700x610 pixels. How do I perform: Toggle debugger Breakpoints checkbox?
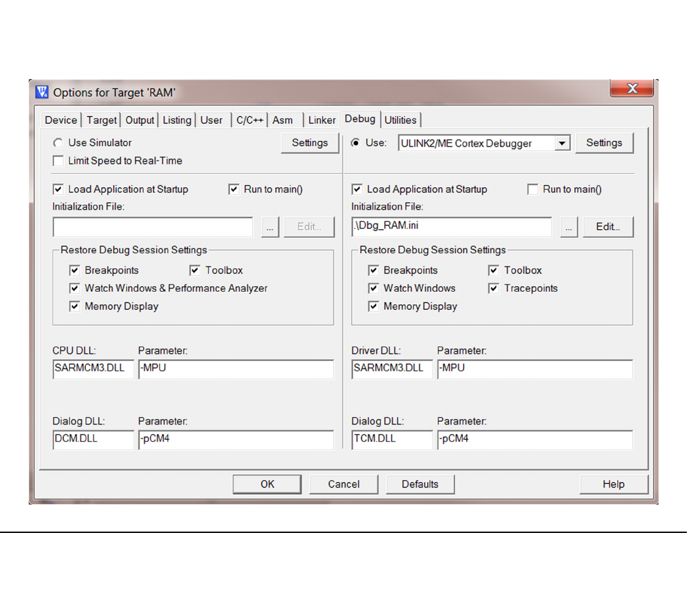(x=373, y=270)
